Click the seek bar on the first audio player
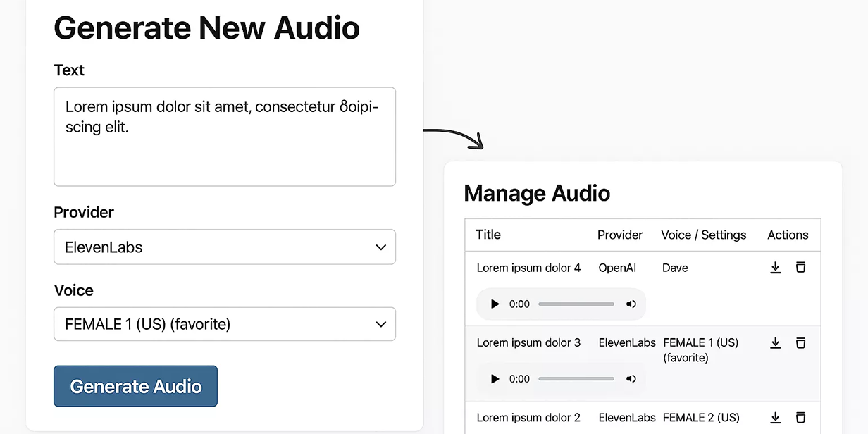Screen dimensions: 868x434 [x=576, y=304]
